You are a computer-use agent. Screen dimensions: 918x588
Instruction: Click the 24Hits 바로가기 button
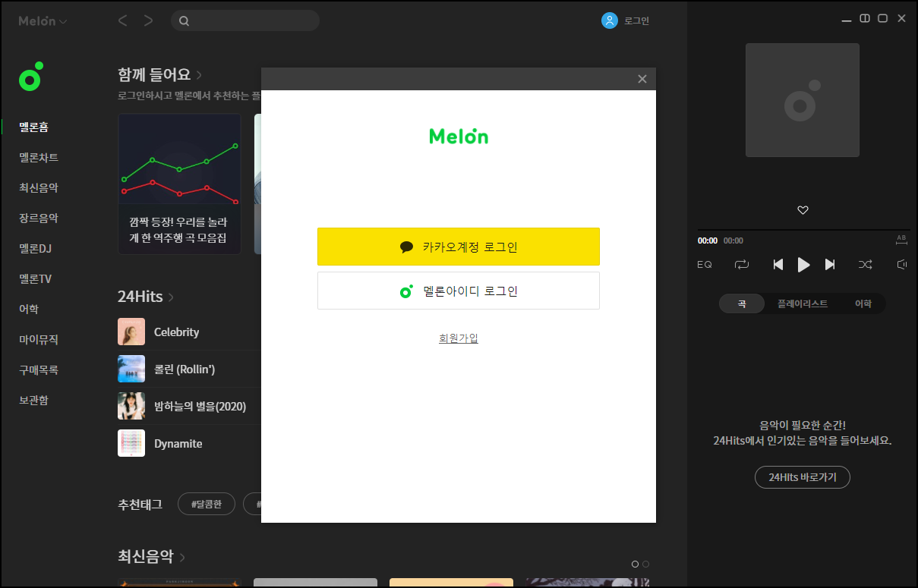[x=803, y=477]
